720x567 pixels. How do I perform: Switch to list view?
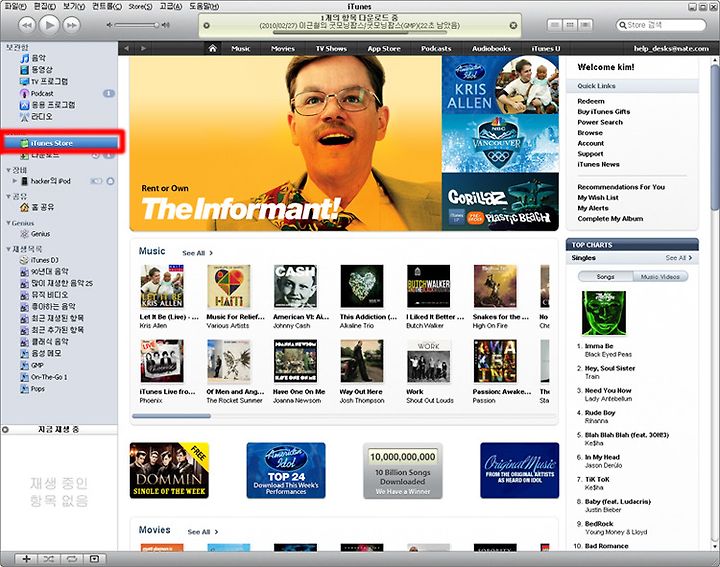555,25
